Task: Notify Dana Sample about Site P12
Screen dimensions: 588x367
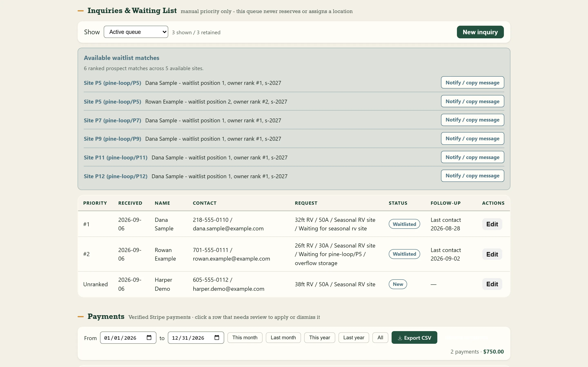Action: (472, 176)
